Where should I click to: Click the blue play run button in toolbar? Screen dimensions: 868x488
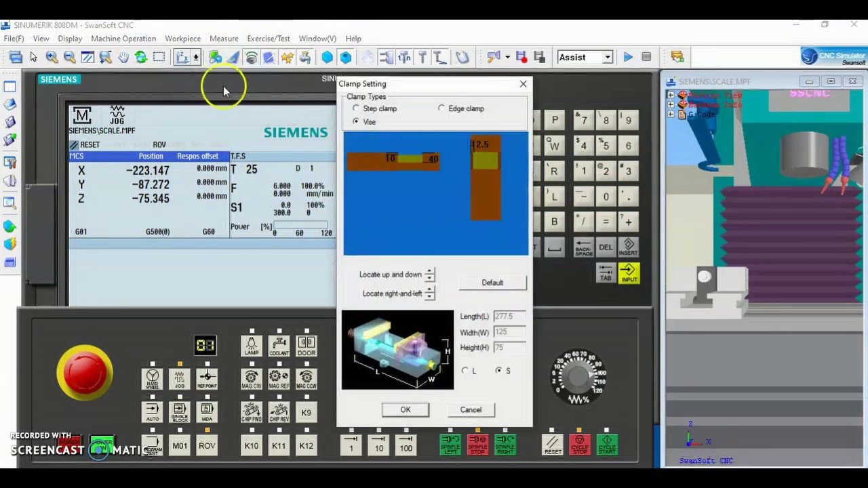click(x=628, y=58)
